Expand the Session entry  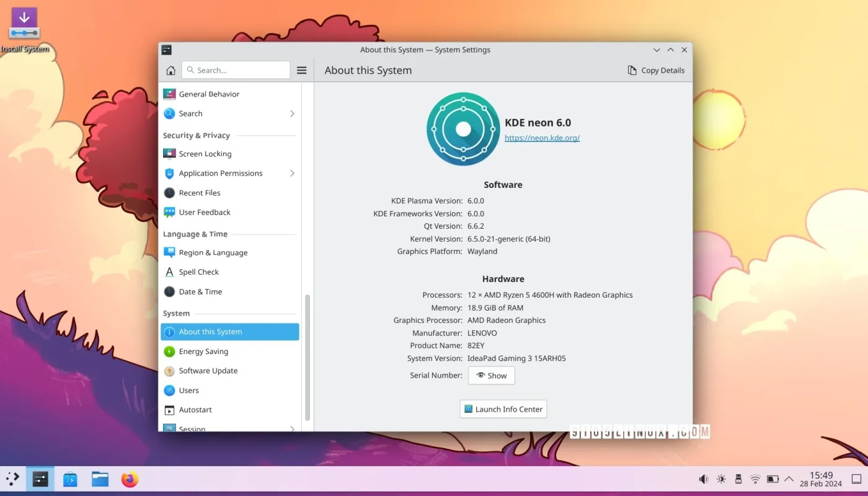[291, 427]
